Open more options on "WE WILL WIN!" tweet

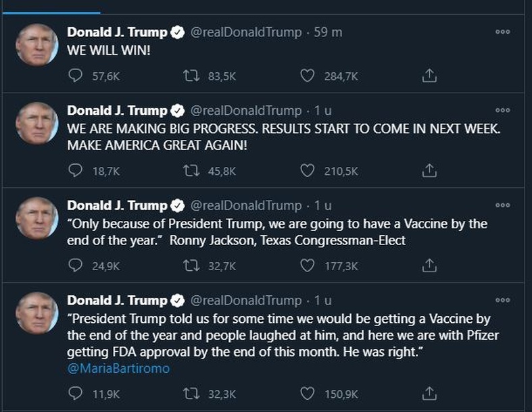pyautogui.click(x=502, y=32)
